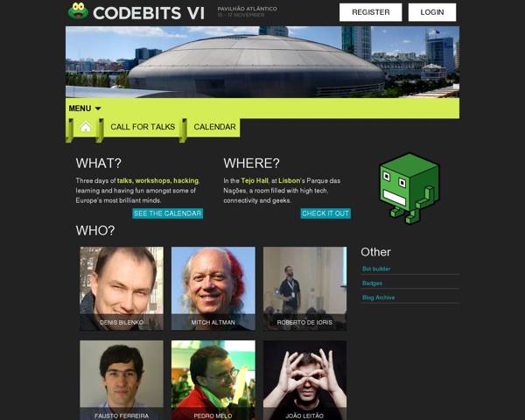Expand the MENU dropdown arrow
Screen dimensions: 525x420
98,108
